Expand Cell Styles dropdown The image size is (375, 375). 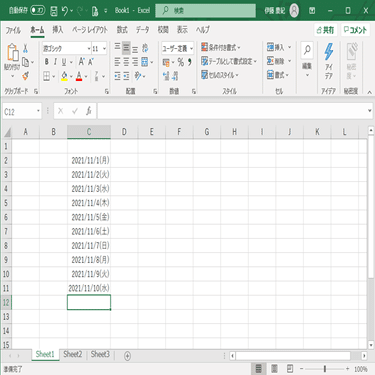[x=237, y=75]
